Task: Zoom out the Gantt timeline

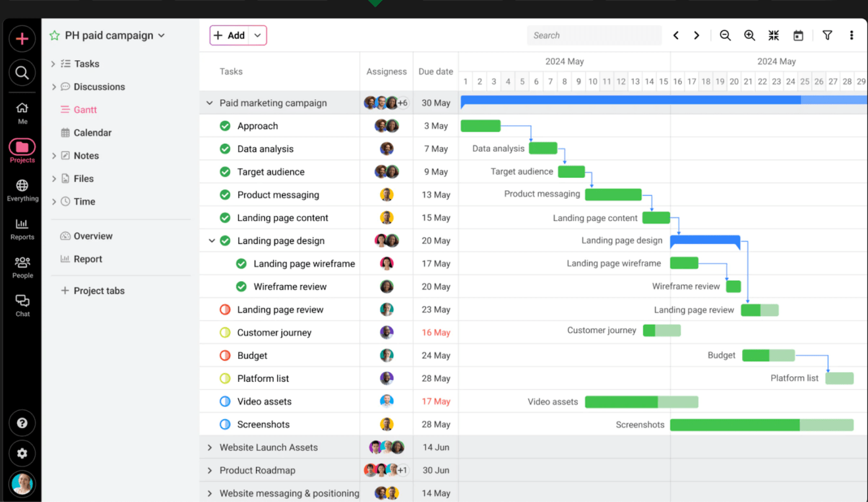Action: click(725, 35)
